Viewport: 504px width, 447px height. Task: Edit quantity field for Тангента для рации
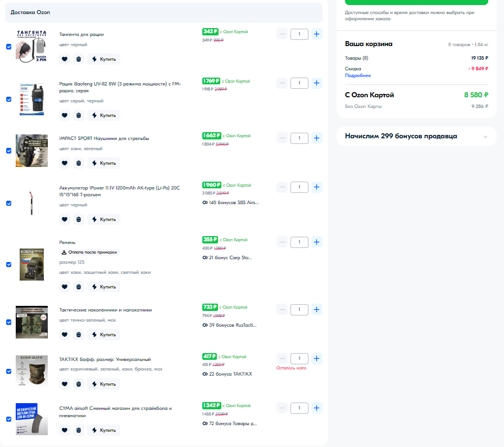click(299, 34)
